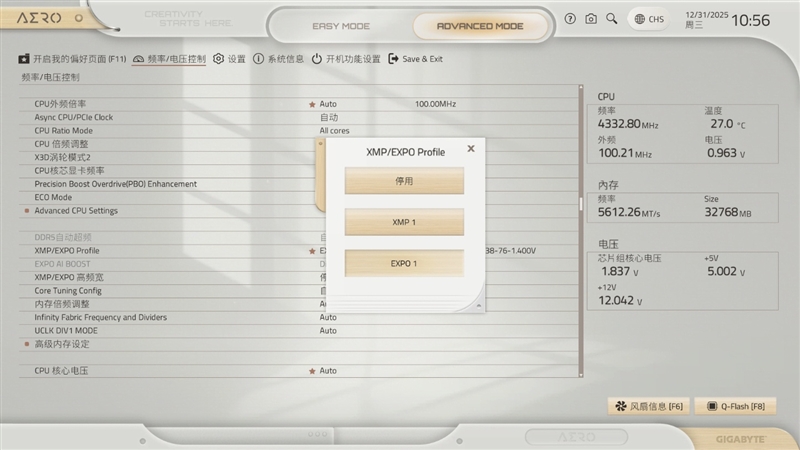Viewport: 800px width, 450px height.
Task: Open the Save & Exit tab
Action: tap(415, 59)
